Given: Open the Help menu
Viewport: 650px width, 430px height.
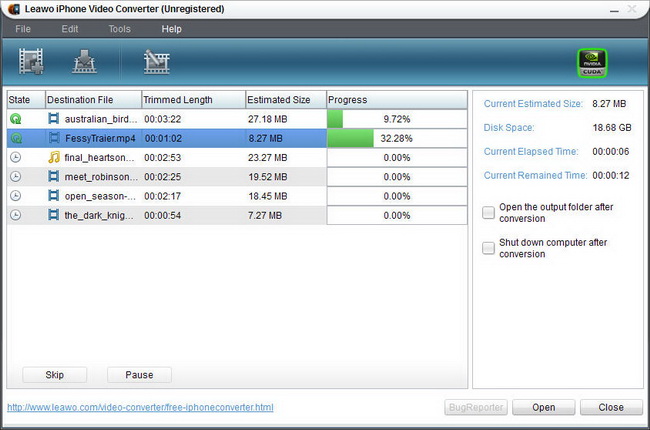Looking at the screenshot, I should (171, 29).
